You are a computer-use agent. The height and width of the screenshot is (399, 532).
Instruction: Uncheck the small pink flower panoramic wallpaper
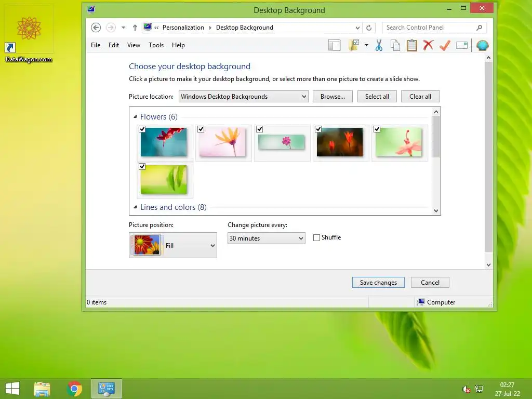click(x=260, y=129)
